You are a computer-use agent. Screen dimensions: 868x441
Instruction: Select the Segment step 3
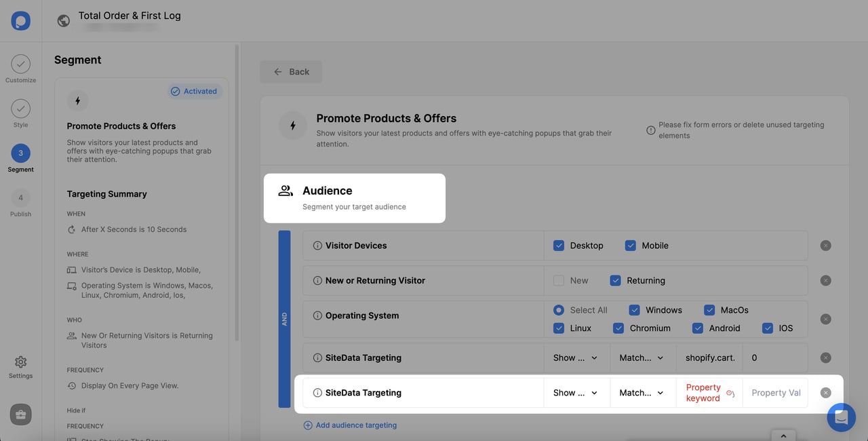(20, 158)
